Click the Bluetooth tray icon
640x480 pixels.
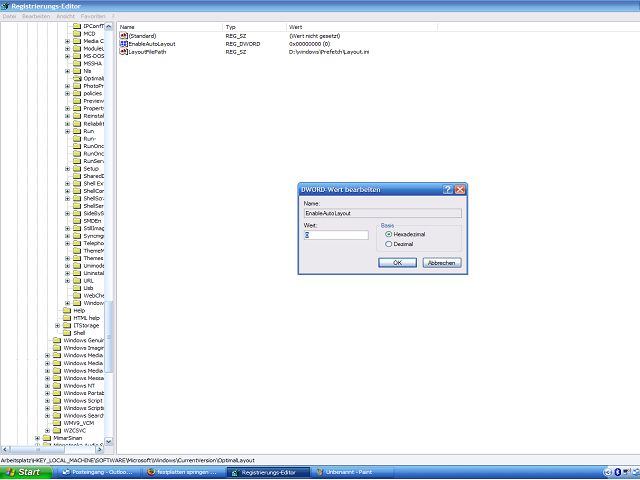pos(618,472)
